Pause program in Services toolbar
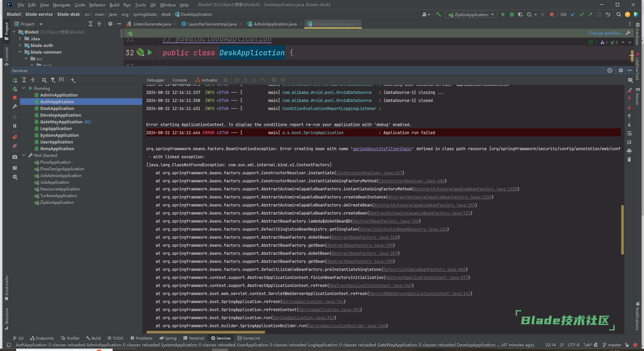The image size is (644, 351). (15, 126)
